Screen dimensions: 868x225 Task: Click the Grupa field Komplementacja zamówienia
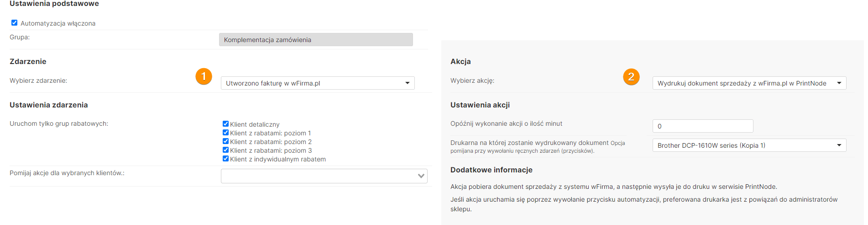click(x=316, y=40)
